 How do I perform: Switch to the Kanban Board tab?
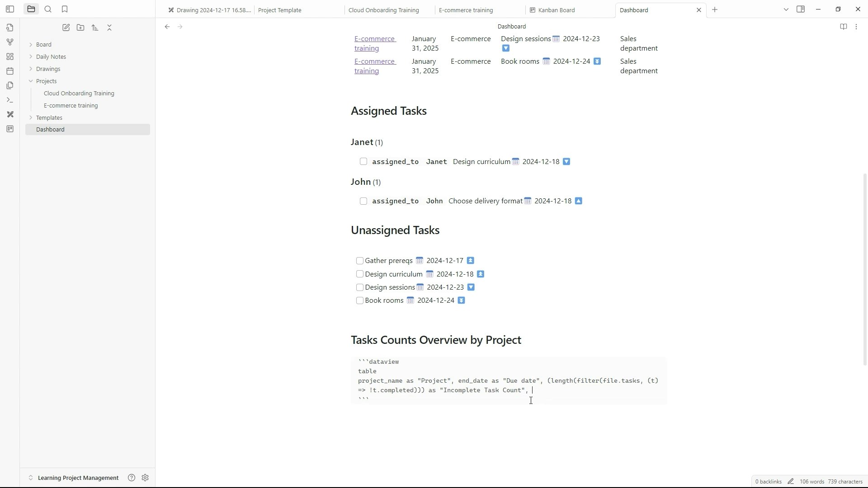coord(556,10)
